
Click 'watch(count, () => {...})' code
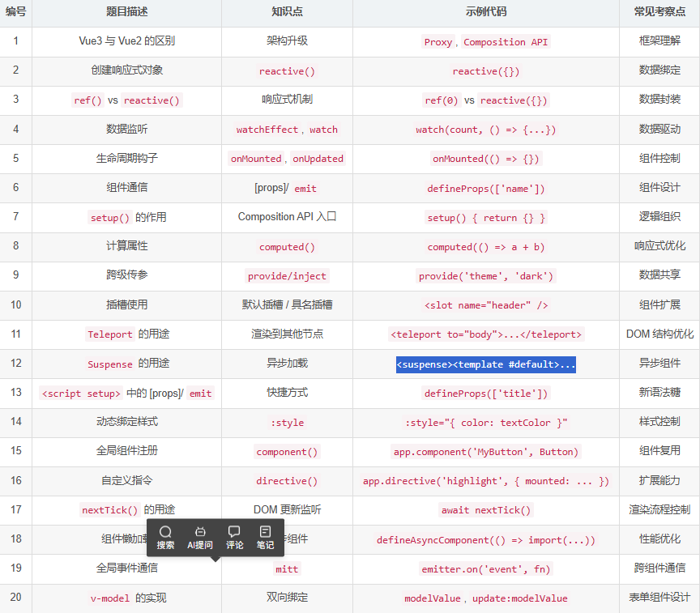click(x=486, y=130)
